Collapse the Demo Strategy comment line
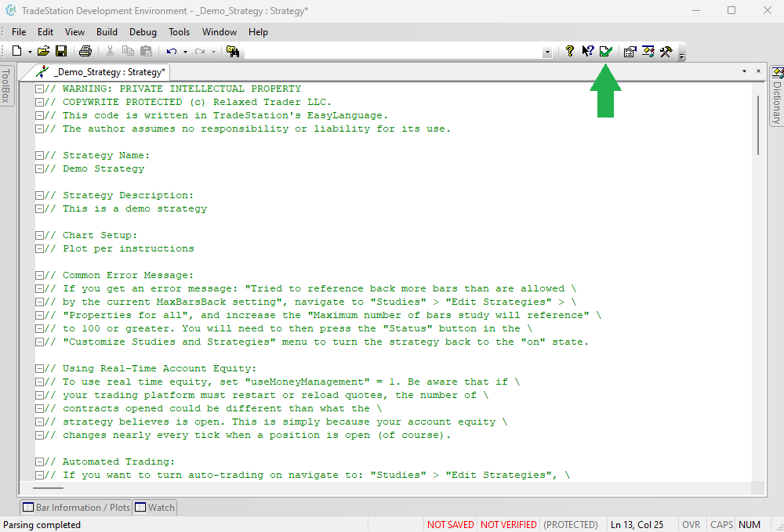The width and height of the screenshot is (784, 532). [x=39, y=168]
